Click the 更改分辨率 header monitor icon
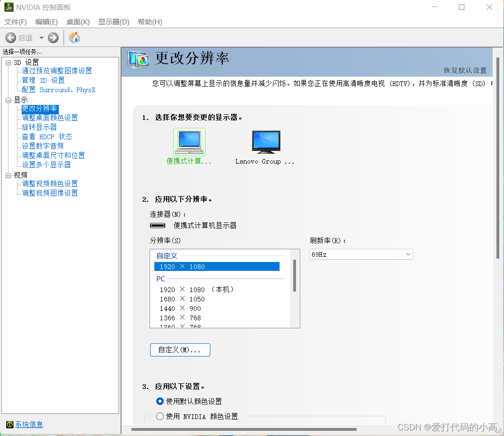Screen dimensions: 504x436 point(138,60)
